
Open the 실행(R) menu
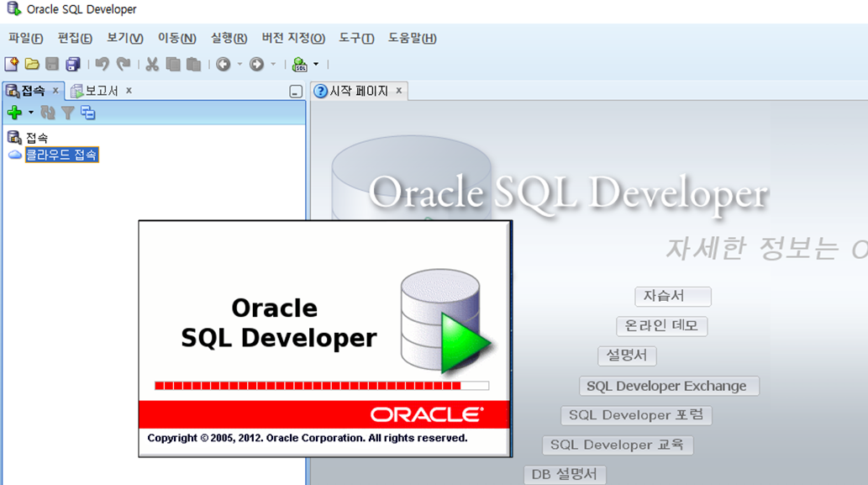(229, 38)
